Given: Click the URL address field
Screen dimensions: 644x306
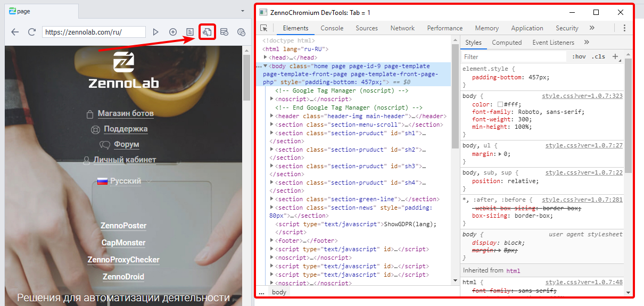Looking at the screenshot, I should tap(94, 32).
